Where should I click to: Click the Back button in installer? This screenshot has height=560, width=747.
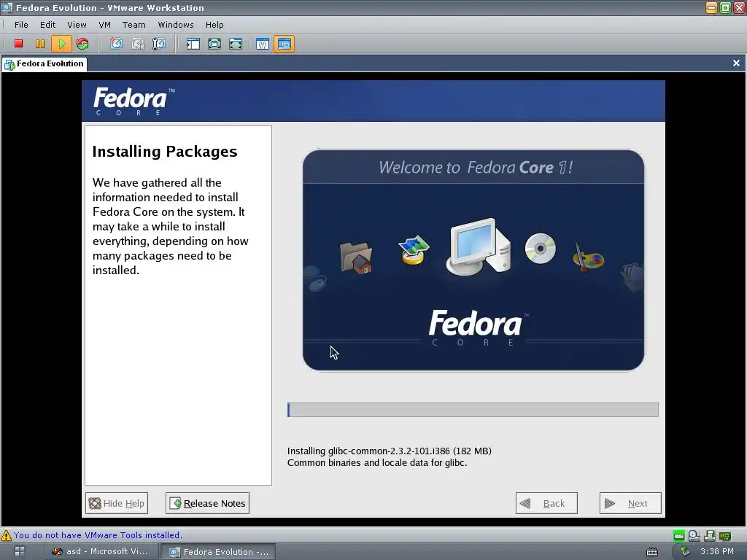(x=546, y=503)
